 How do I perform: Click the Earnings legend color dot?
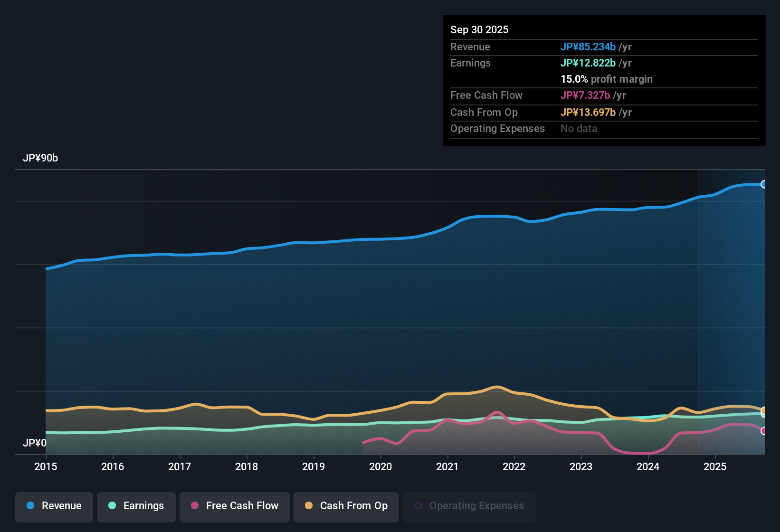tap(112, 506)
